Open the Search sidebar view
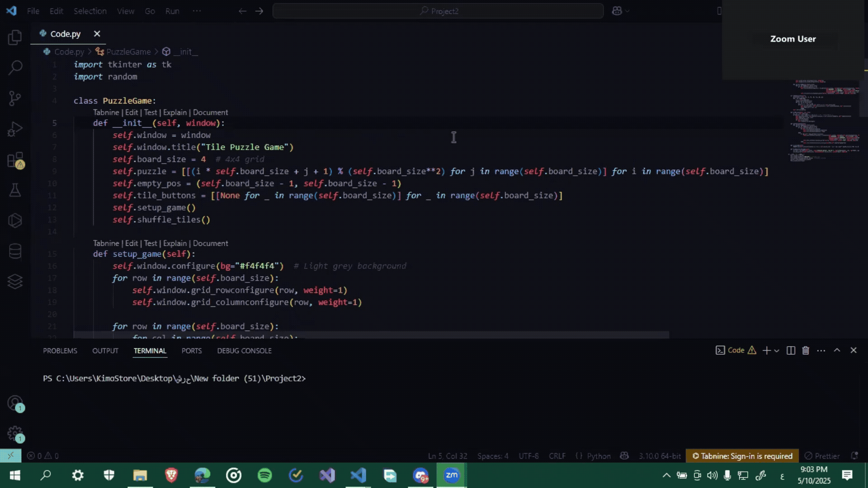 15,68
